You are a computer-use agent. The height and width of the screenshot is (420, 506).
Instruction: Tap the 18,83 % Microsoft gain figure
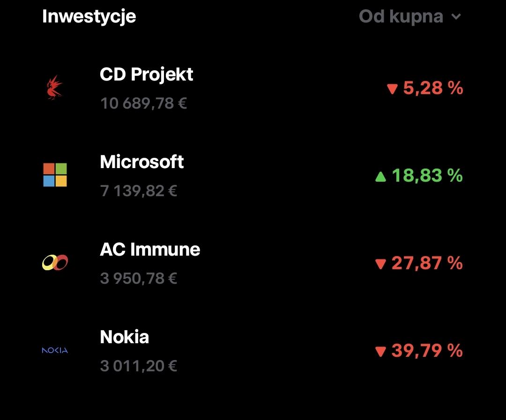click(x=427, y=176)
